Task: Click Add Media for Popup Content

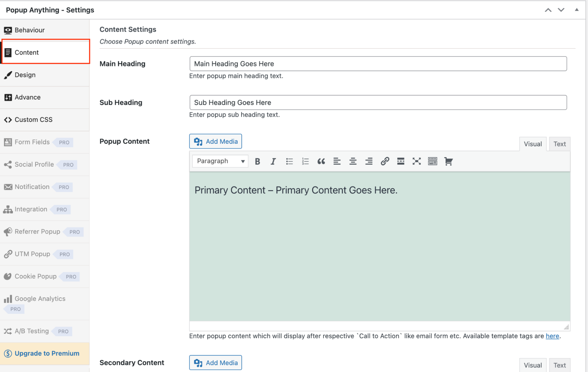Action: pyautogui.click(x=216, y=141)
